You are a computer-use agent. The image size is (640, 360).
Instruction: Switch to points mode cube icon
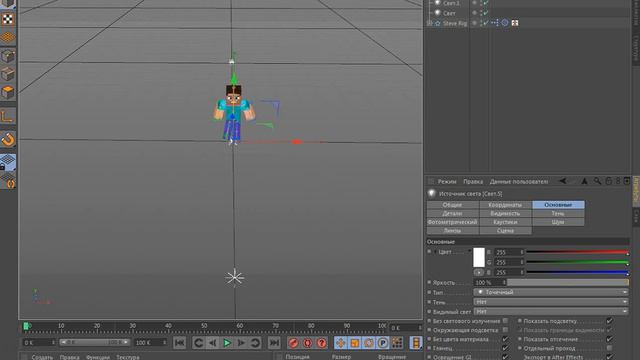pyautogui.click(x=8, y=56)
